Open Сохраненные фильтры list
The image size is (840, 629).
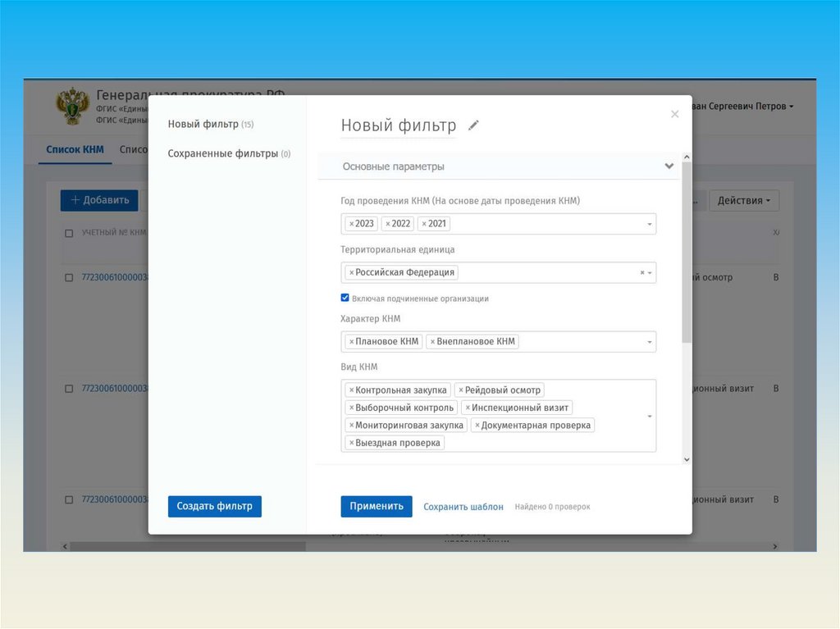point(229,154)
